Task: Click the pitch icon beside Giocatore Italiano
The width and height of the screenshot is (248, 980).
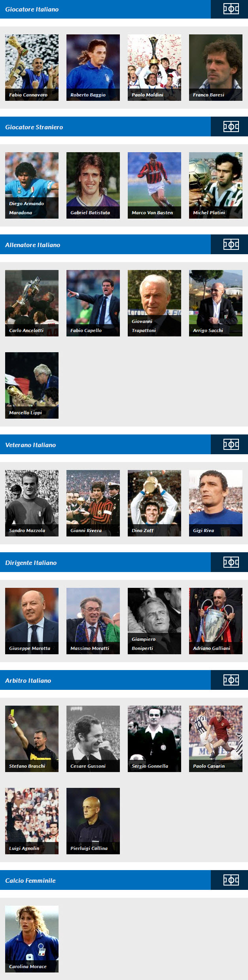Action: [231, 9]
